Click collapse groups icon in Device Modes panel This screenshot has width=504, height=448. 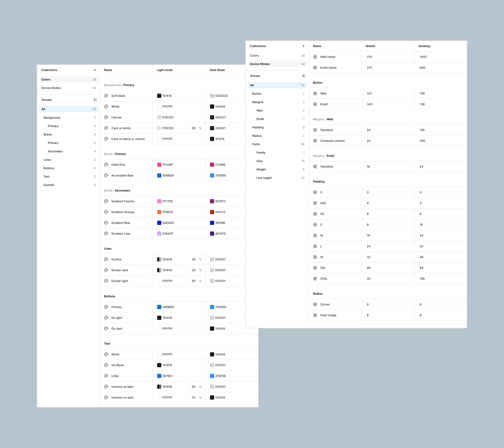point(304,76)
